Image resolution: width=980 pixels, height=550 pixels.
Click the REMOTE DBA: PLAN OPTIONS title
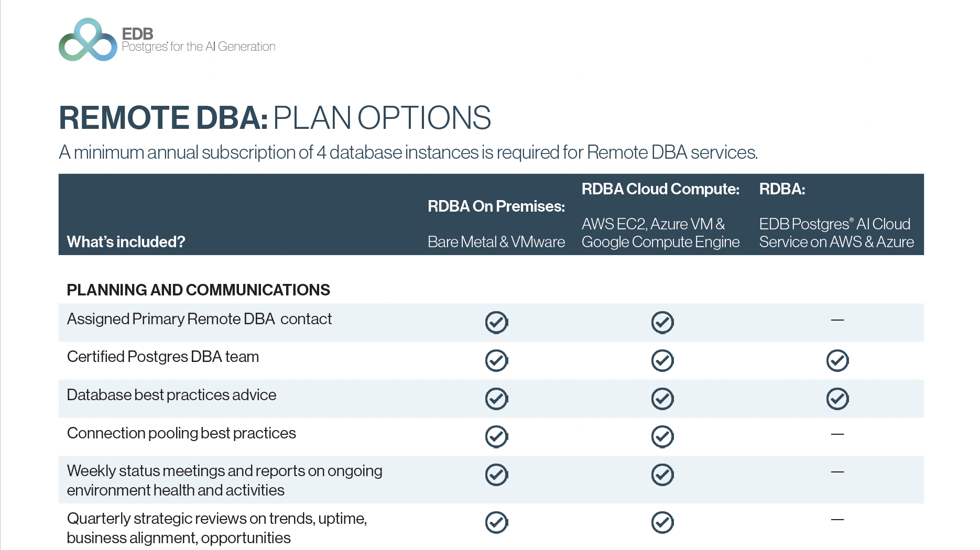pos(275,117)
